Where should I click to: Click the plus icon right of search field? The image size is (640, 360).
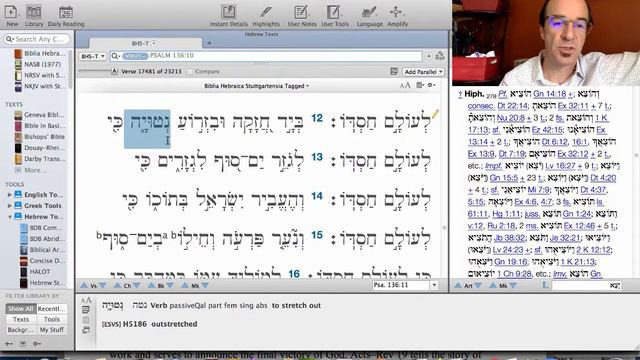[x=429, y=56]
